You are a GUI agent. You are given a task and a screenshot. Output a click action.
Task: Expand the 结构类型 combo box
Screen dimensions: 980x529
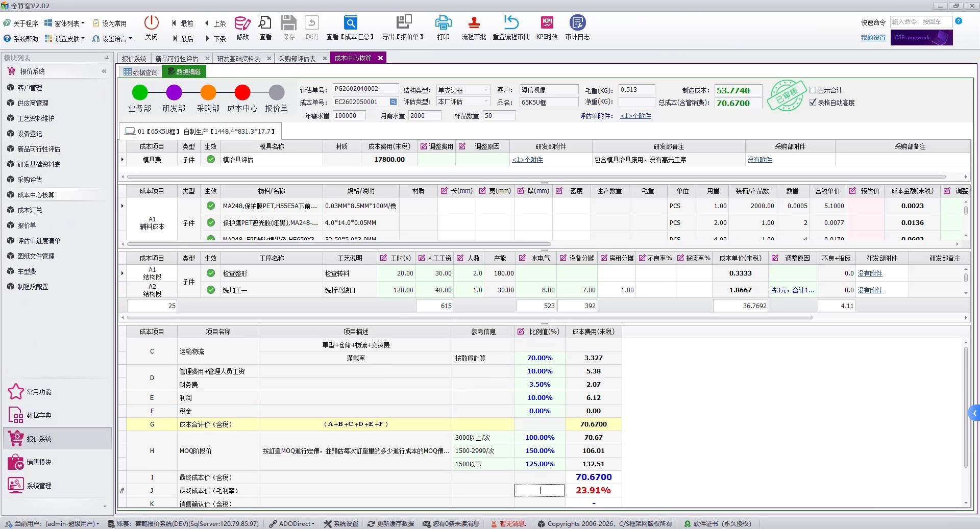[x=486, y=90]
